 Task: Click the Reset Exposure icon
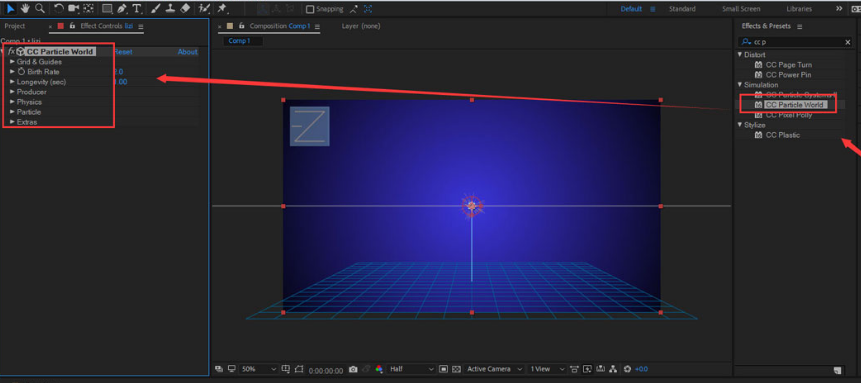628,369
